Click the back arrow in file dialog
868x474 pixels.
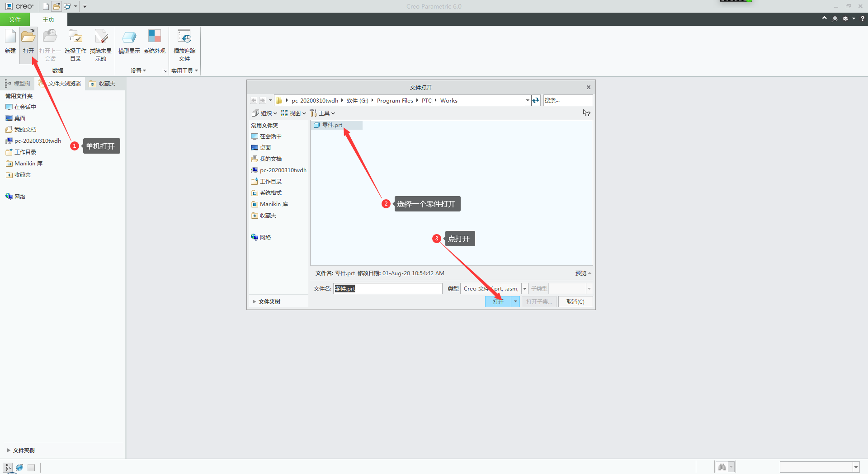point(254,100)
